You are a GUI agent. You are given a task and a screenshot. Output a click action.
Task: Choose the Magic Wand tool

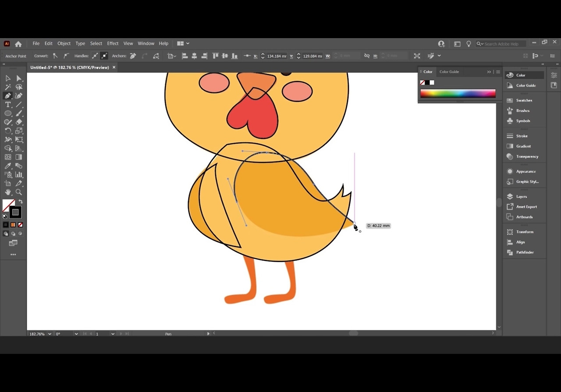click(8, 87)
